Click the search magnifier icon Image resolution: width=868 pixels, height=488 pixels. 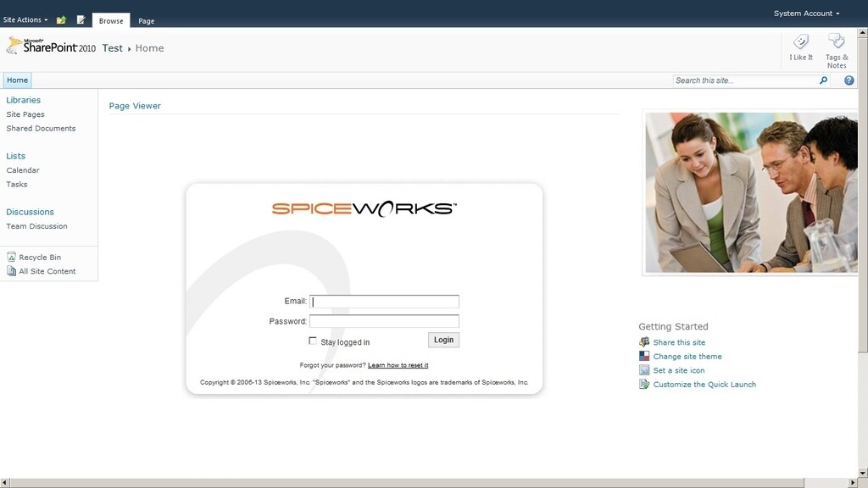click(x=822, y=80)
